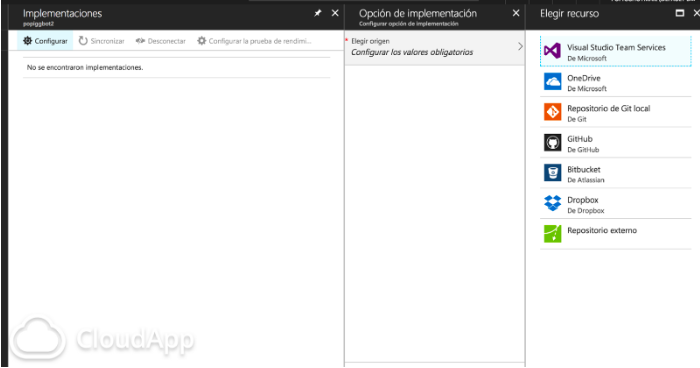Choose the GitHub label
700x368 pixels.
pos(579,139)
